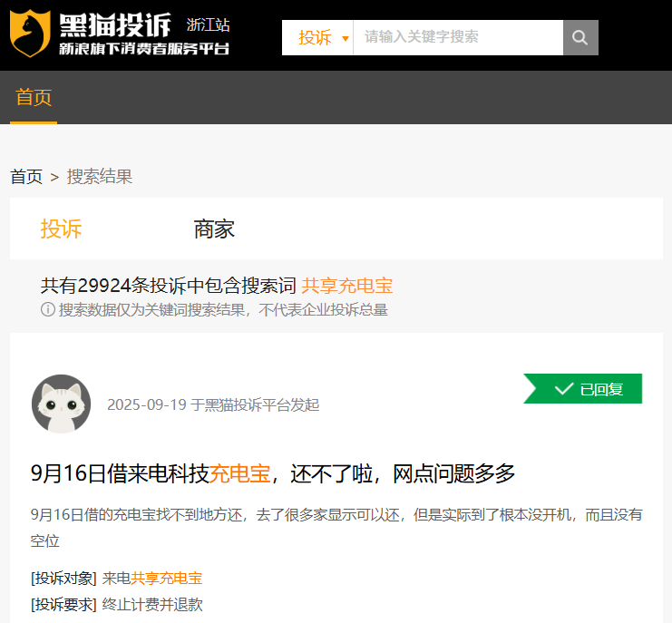Focus the keyword search input box
The width and height of the screenshot is (672, 623).
pyautogui.click(x=457, y=38)
